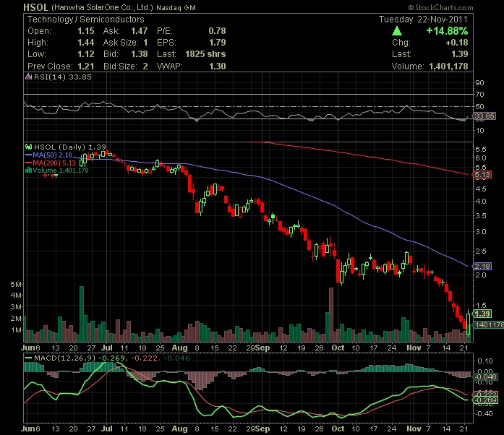Click the -0.269 MACD value tag on right axis
This screenshot has width=504, height=435.
[486, 400]
